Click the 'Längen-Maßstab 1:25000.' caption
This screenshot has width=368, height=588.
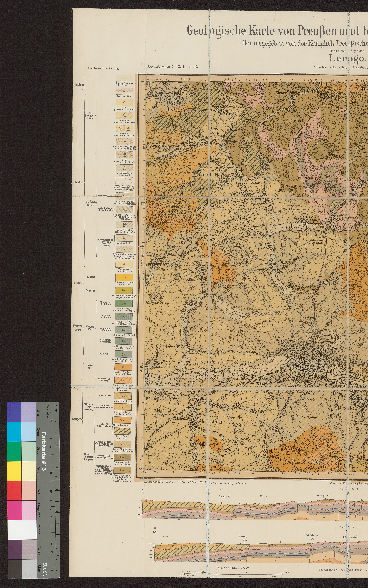pos(232,568)
